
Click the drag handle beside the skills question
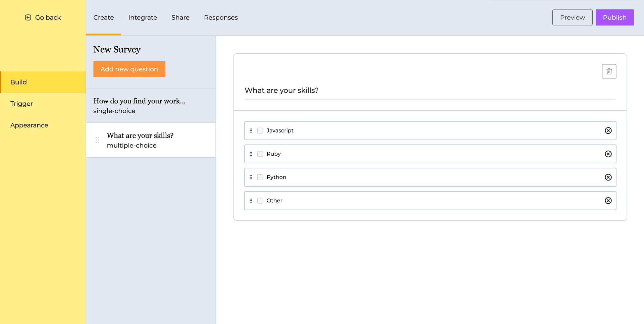pos(97,140)
